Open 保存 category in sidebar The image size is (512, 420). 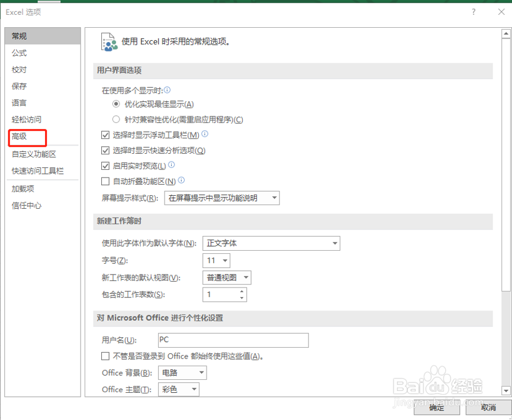tap(43, 86)
